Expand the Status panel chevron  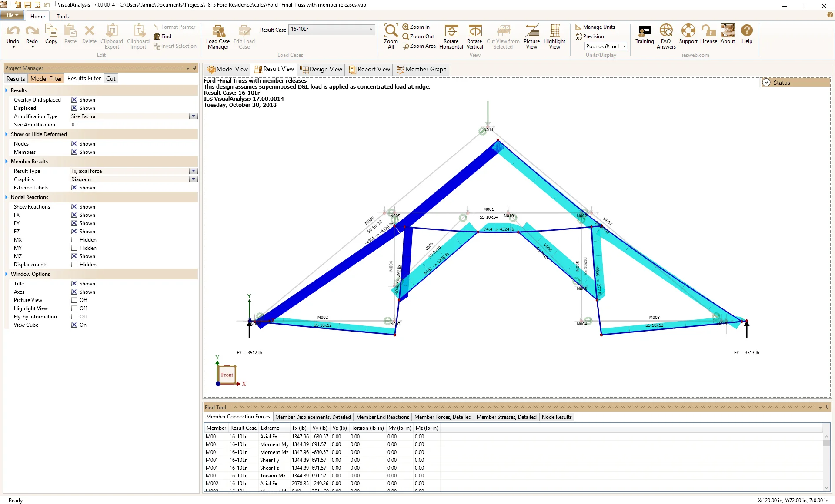click(x=766, y=82)
